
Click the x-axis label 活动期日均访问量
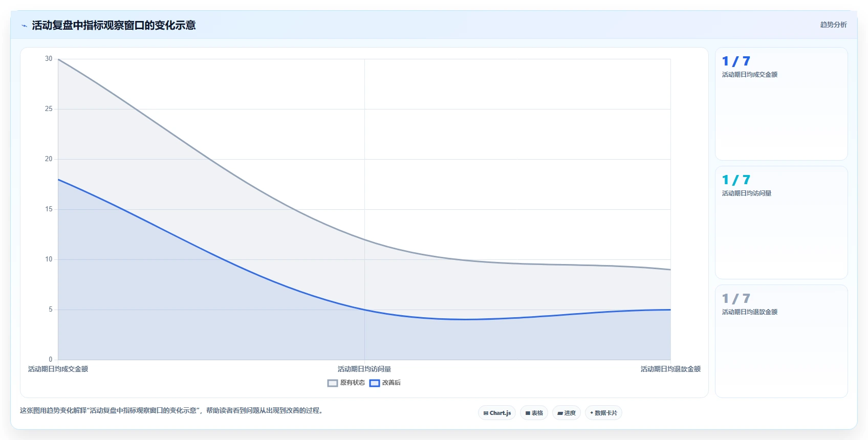click(x=364, y=369)
